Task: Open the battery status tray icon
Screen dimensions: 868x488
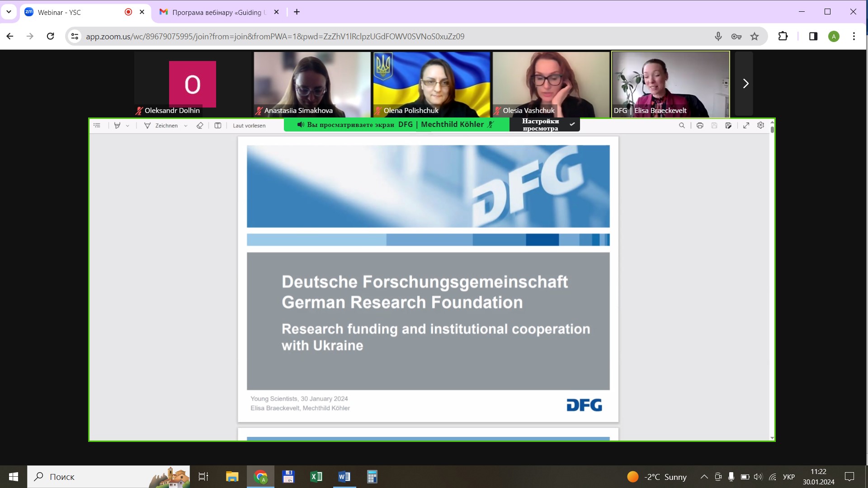Action: [x=745, y=477]
